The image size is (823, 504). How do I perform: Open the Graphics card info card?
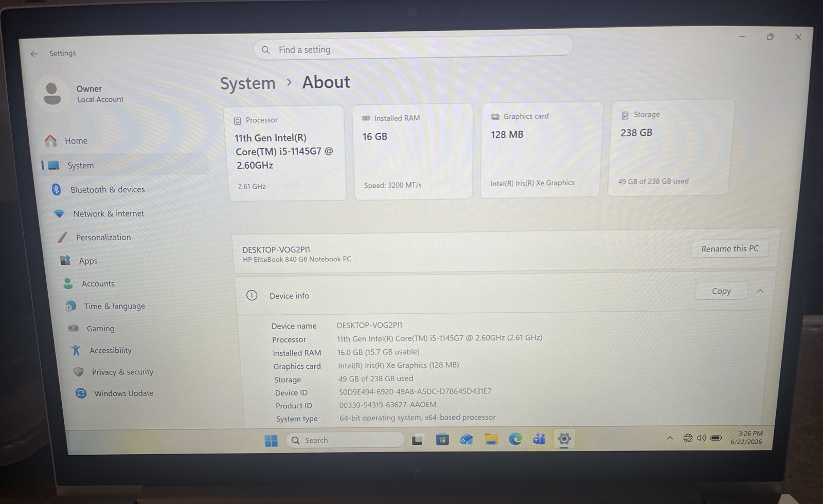click(541, 149)
